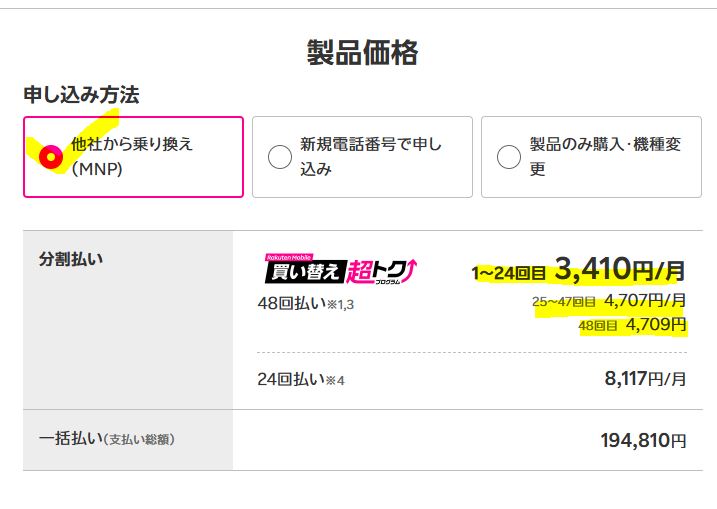Click the 48回払い plan label
Image resolution: width=717 pixels, height=509 pixels.
(x=285, y=303)
